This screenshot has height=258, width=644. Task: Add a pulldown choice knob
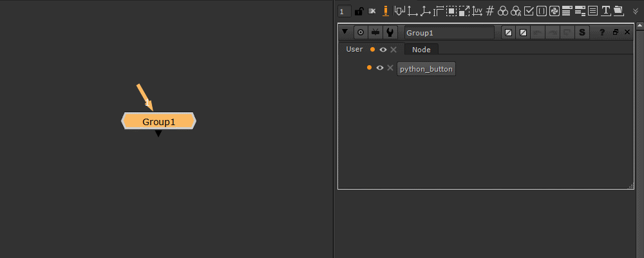(567, 11)
